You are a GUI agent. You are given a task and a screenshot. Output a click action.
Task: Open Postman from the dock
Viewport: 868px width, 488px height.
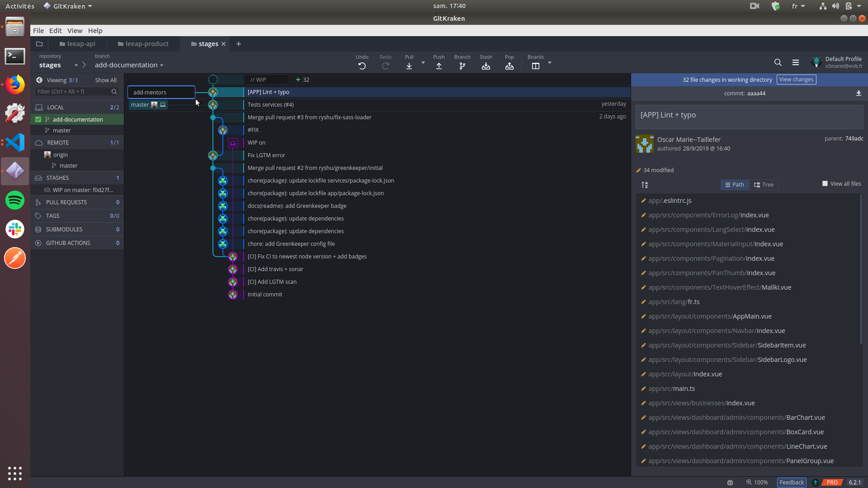(15, 258)
